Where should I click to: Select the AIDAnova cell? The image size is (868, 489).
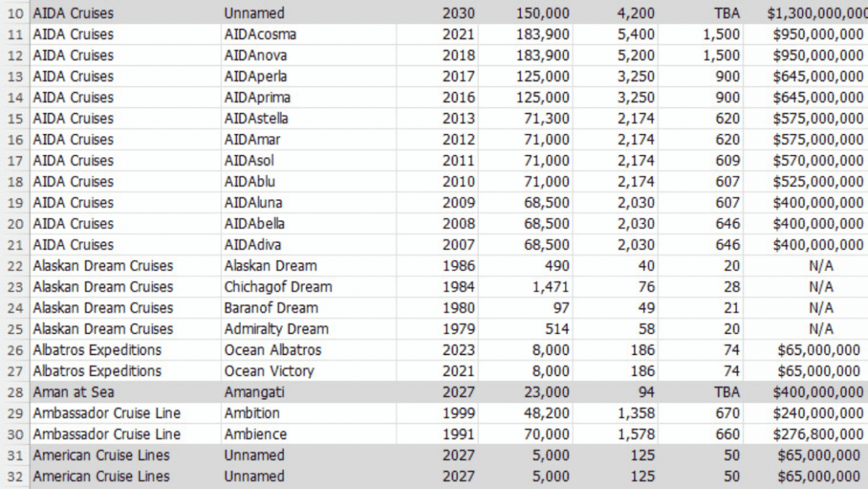click(308, 55)
